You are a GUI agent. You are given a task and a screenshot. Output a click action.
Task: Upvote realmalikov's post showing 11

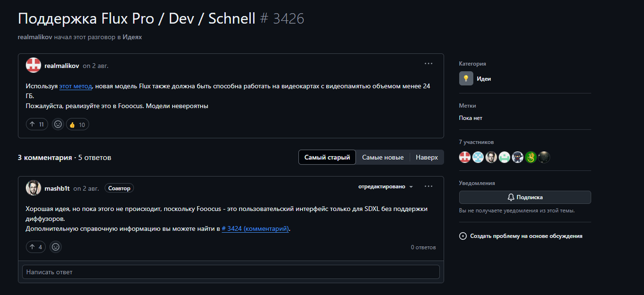pos(37,124)
